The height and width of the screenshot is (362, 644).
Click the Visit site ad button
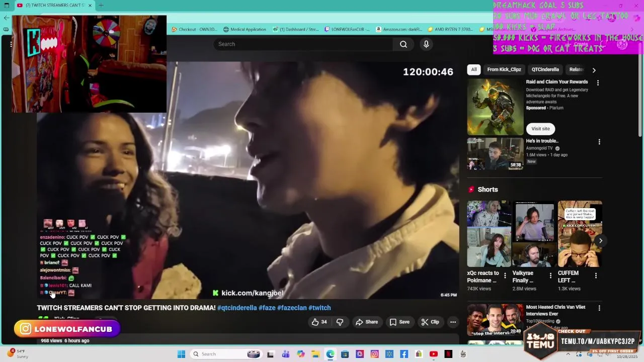(540, 129)
